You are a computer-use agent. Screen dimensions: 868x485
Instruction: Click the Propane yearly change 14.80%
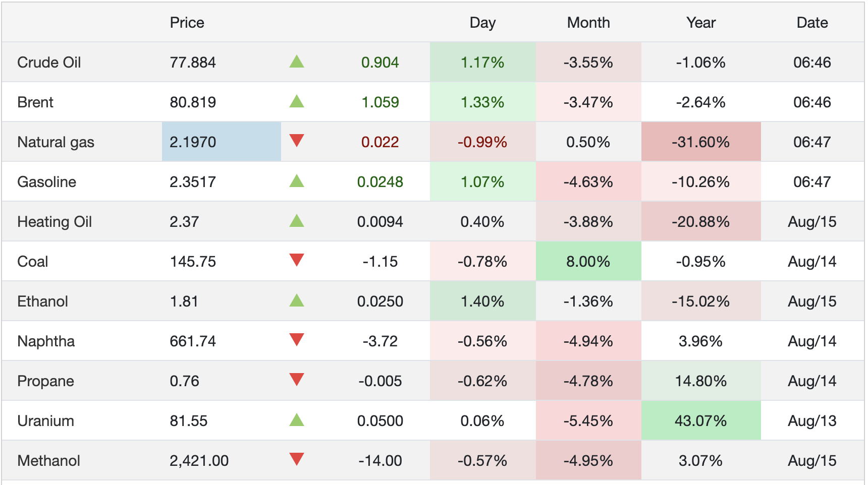pos(701,381)
